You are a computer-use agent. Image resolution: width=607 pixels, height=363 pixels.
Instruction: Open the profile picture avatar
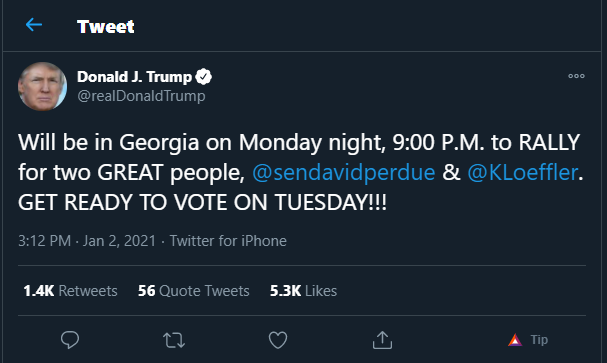point(43,86)
